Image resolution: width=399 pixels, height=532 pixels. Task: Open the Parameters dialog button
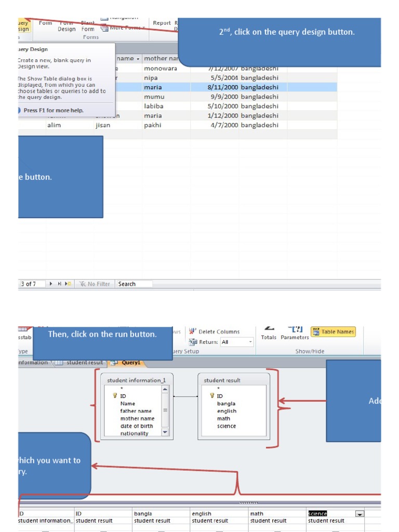(x=295, y=334)
